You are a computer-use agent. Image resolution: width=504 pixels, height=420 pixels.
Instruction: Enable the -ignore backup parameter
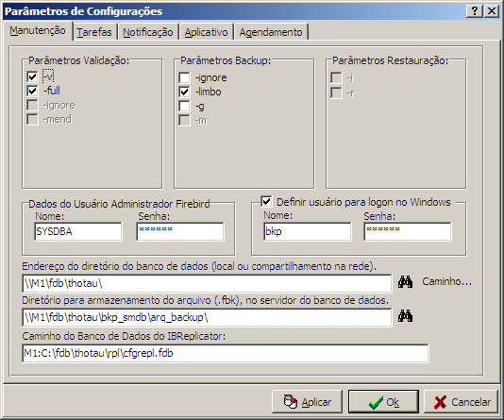184,77
